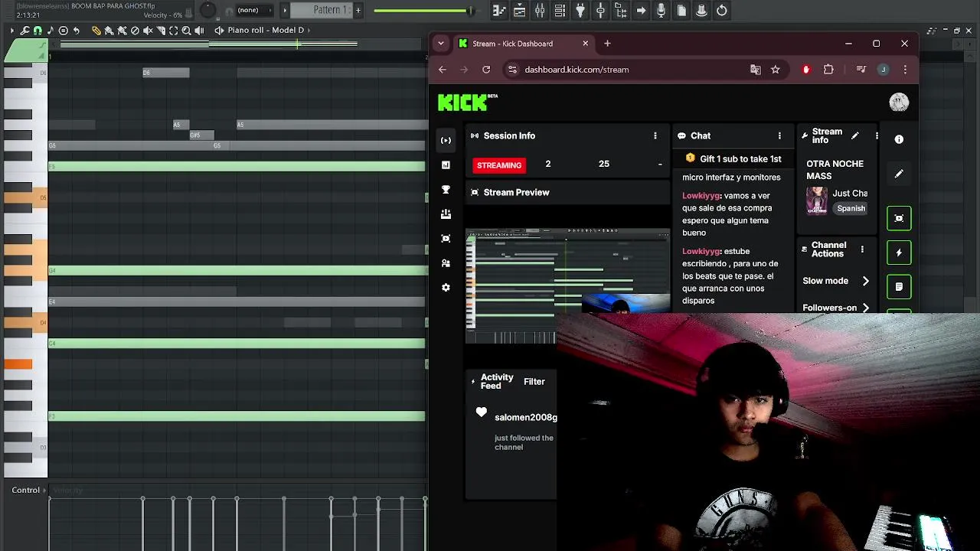Select the Draw pencil tool
The image size is (980, 551).
coord(96,31)
